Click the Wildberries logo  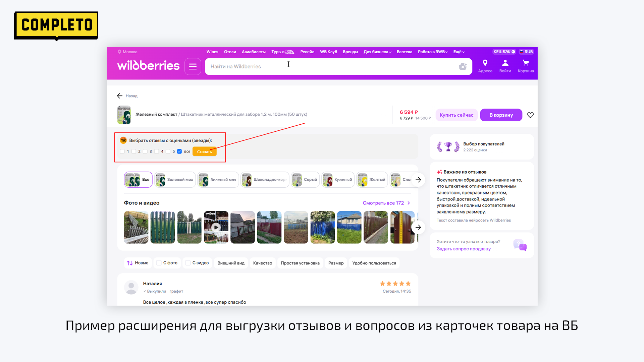pos(148,66)
